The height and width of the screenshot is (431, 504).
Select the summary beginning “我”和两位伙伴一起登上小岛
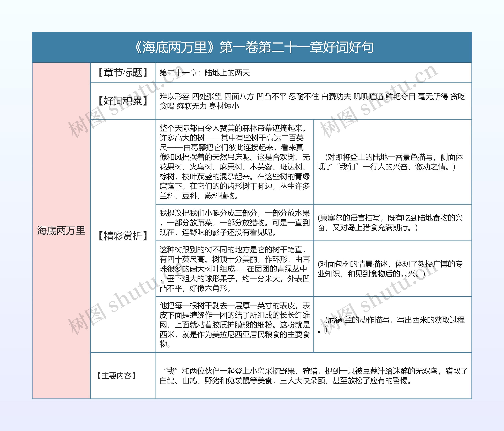tap(314, 375)
